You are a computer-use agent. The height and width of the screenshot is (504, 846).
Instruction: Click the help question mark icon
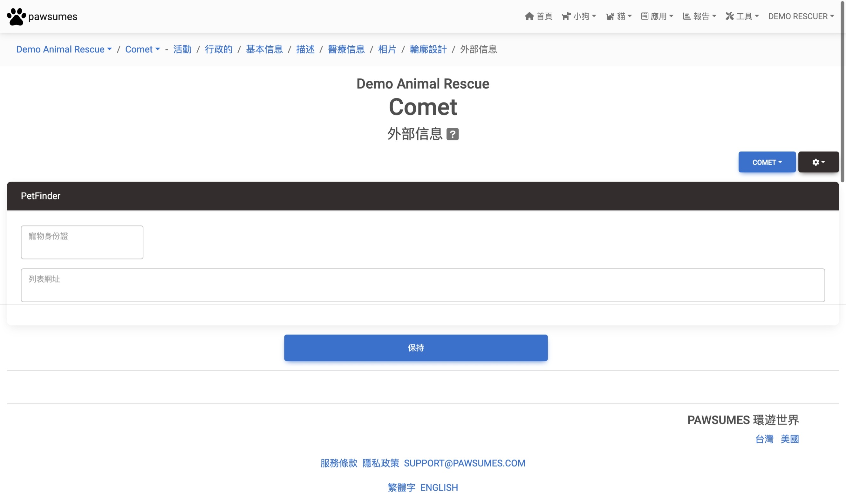tap(453, 133)
